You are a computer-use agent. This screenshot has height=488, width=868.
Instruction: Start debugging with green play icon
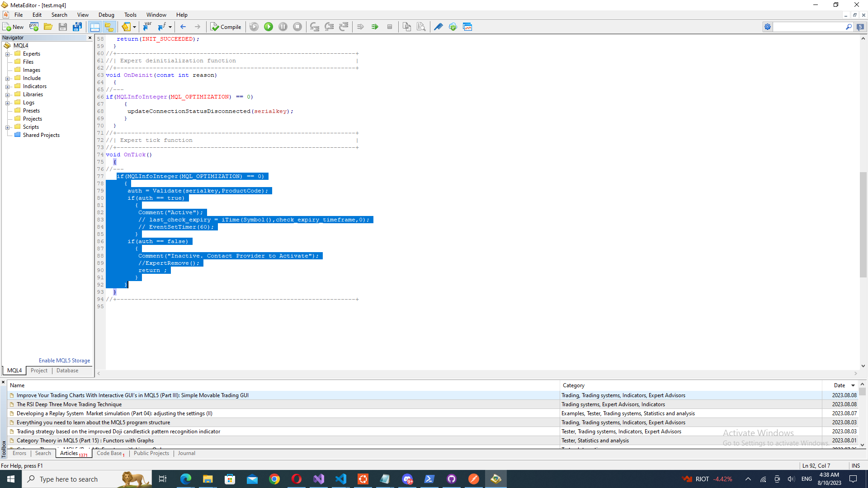click(269, 27)
